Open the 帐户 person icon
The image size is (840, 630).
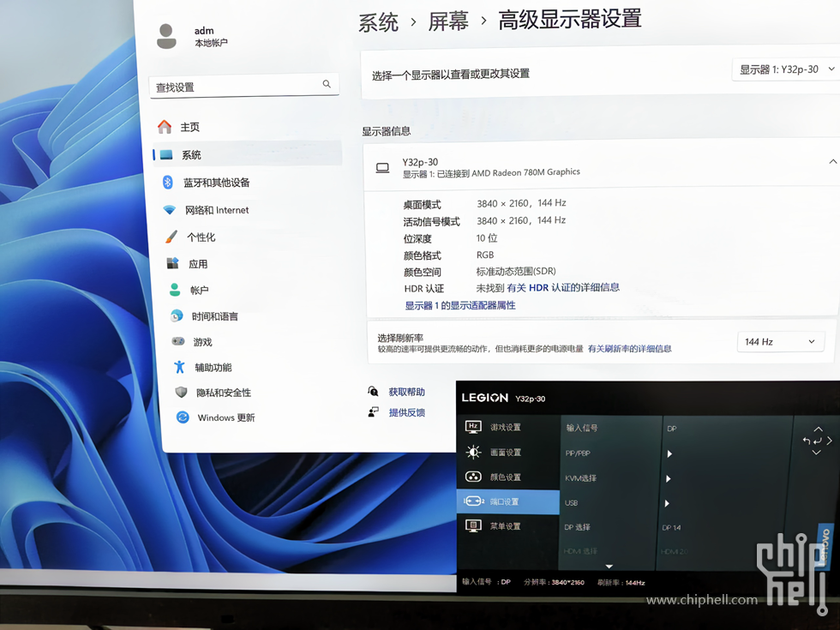175,290
